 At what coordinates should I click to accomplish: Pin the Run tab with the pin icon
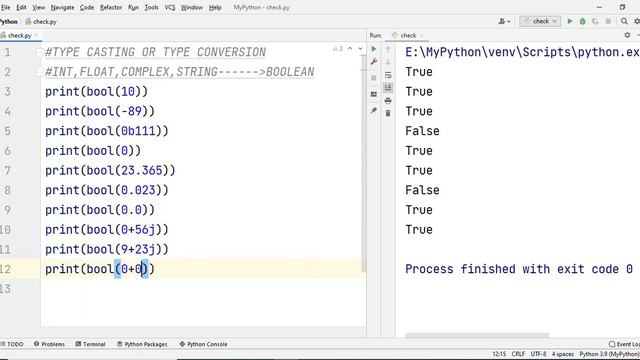click(x=373, y=110)
